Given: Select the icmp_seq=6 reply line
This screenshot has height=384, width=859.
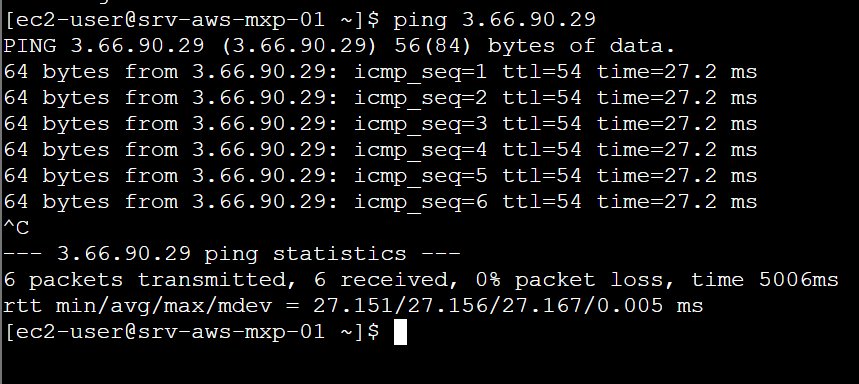Looking at the screenshot, I should pyautogui.click(x=380, y=202).
